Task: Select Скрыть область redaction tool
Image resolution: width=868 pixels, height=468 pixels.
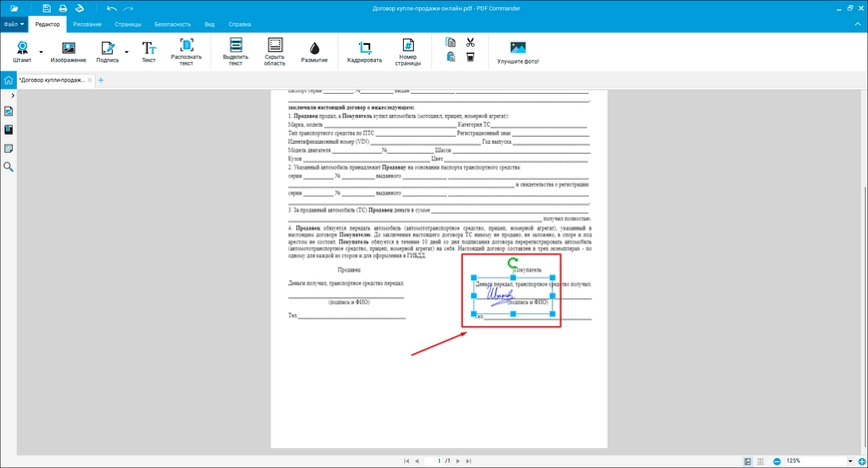Action: (274, 52)
